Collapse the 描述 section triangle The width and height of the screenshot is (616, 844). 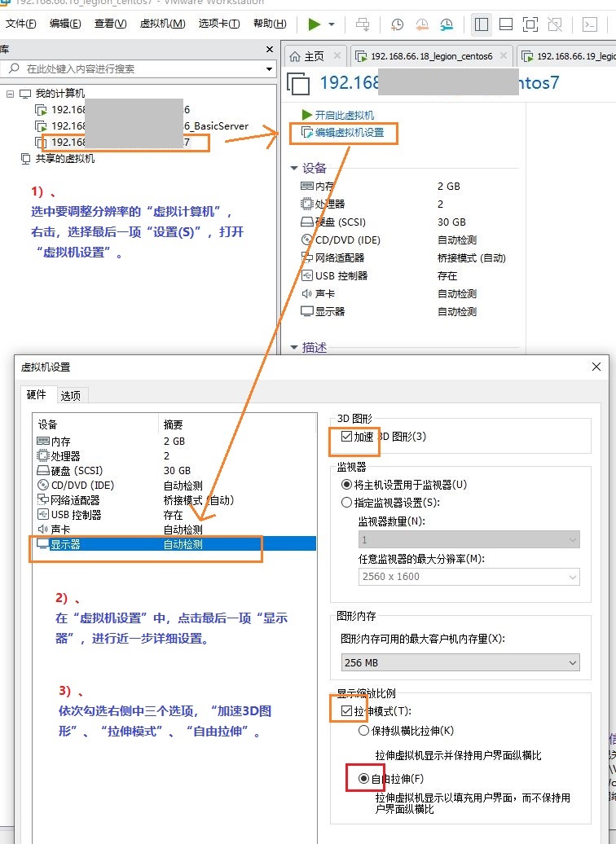click(x=294, y=348)
